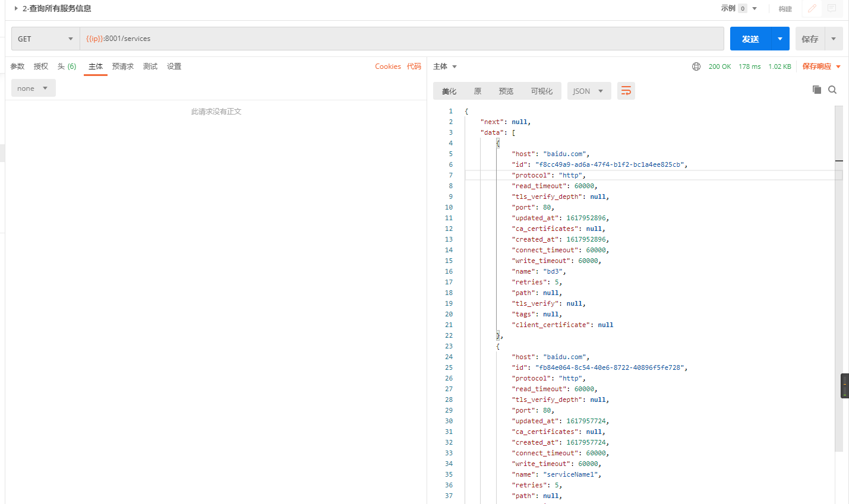
Task: Open search in response body
Action: 832,90
